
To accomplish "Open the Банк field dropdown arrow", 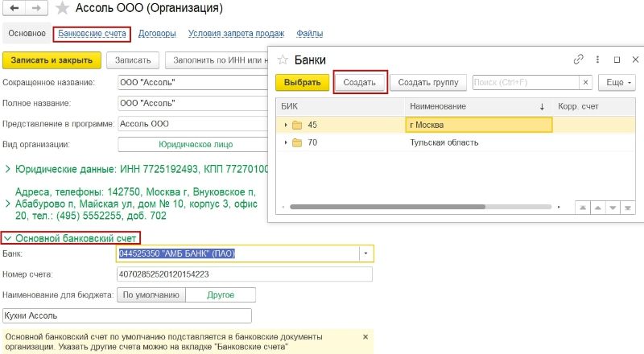I will tap(365, 253).
